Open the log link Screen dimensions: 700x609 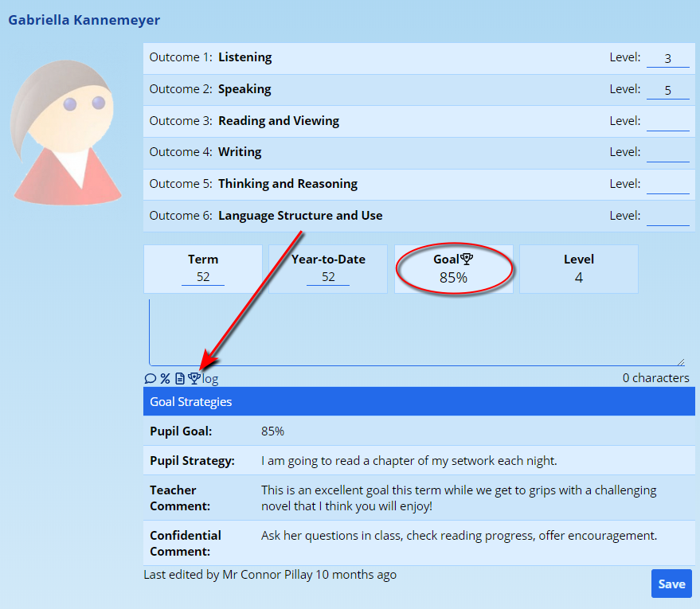[x=210, y=379]
